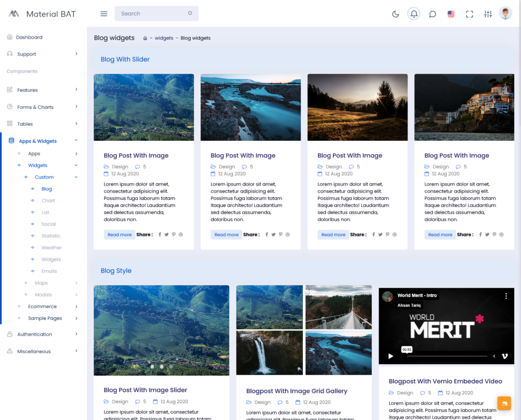Share third blog card on Dribbble

395,234
